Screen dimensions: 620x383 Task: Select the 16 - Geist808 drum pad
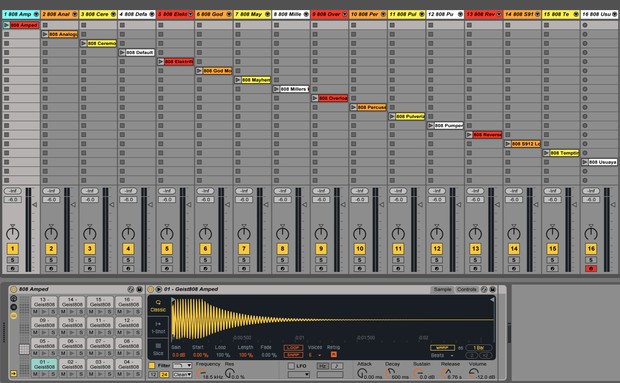pyautogui.click(x=129, y=302)
